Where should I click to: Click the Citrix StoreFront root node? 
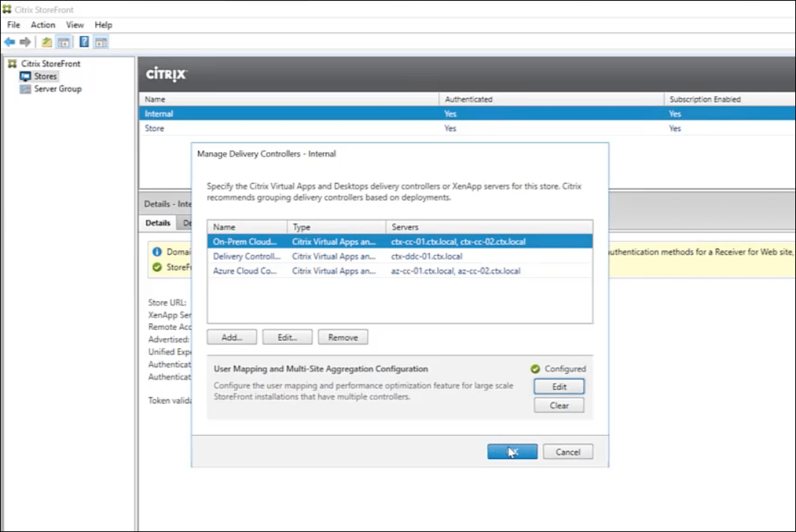coord(49,63)
